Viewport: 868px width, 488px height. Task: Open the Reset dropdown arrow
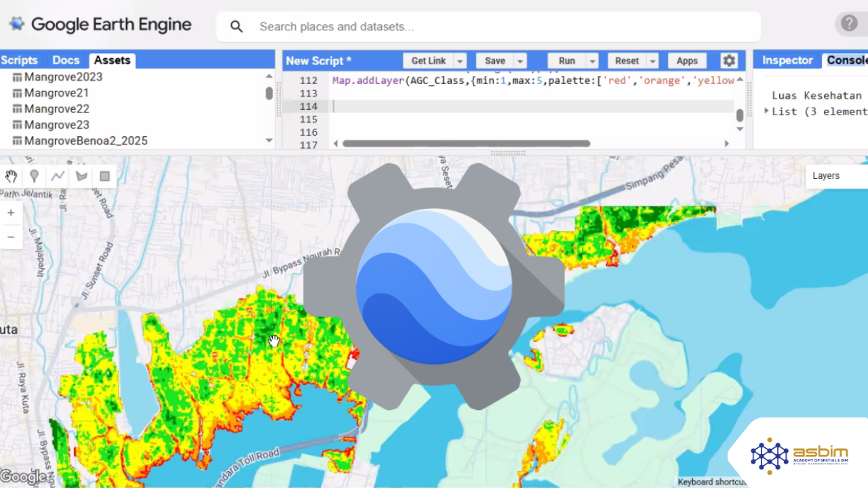(653, 61)
